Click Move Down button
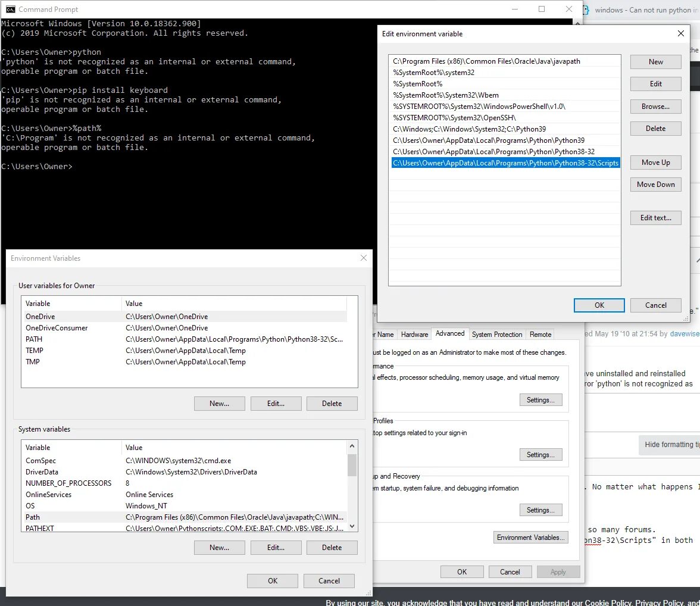This screenshot has width=700, height=606. (x=655, y=185)
